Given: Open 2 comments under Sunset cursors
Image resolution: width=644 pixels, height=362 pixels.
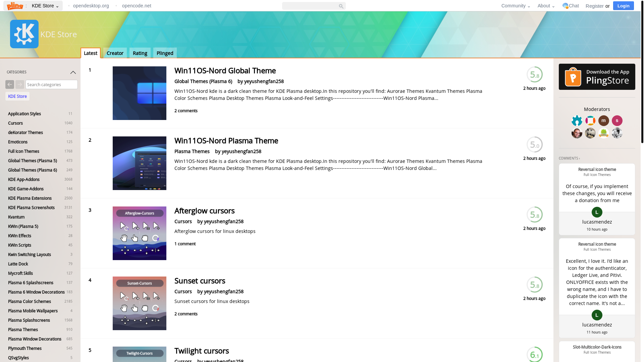Looking at the screenshot, I should point(186,314).
